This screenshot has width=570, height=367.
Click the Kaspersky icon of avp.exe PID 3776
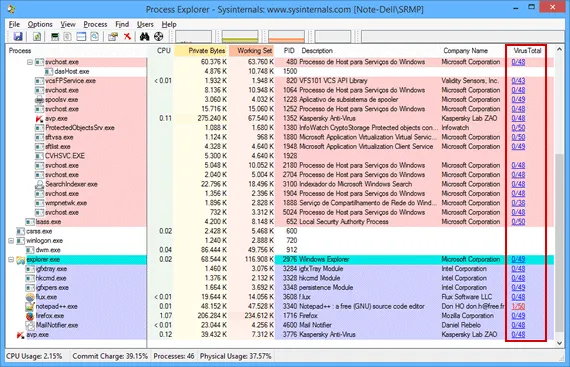pyautogui.click(x=20, y=335)
